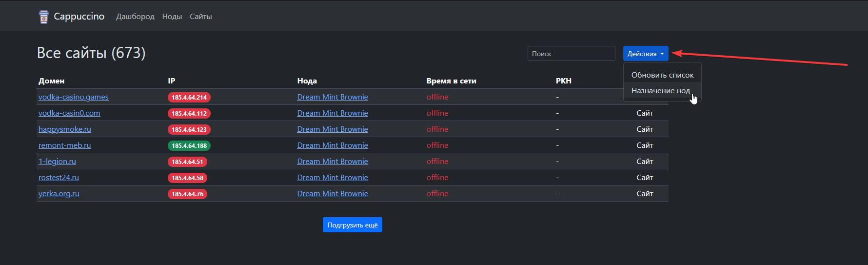The image size is (868, 265).
Task: Open the remont-meb.ru domain link
Action: (x=65, y=145)
